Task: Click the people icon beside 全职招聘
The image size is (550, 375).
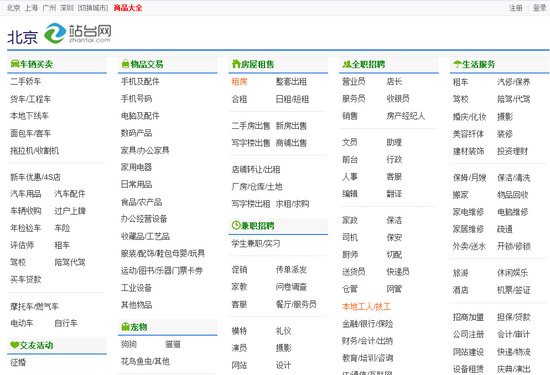Action: 347,64
